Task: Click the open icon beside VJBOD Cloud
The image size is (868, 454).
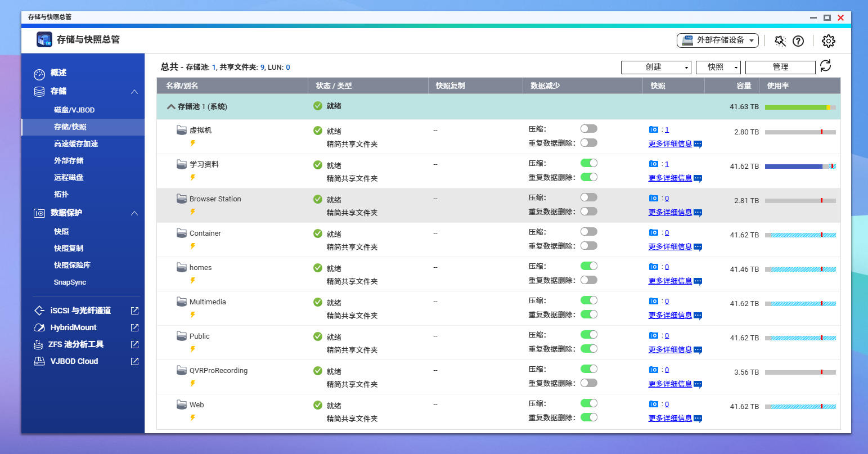Action: click(x=134, y=361)
